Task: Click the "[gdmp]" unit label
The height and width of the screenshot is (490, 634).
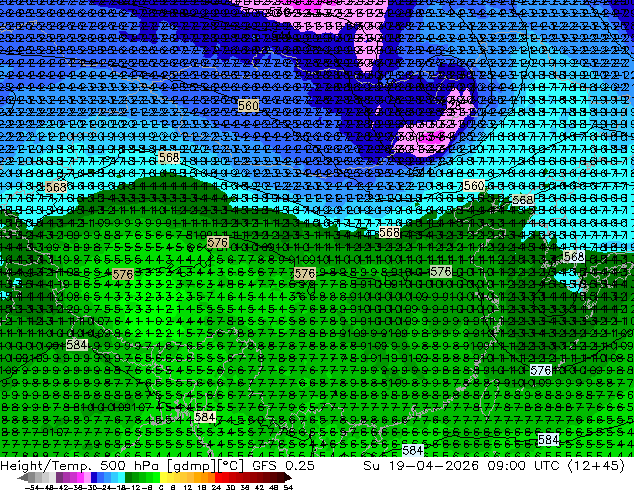Action: pos(192,466)
